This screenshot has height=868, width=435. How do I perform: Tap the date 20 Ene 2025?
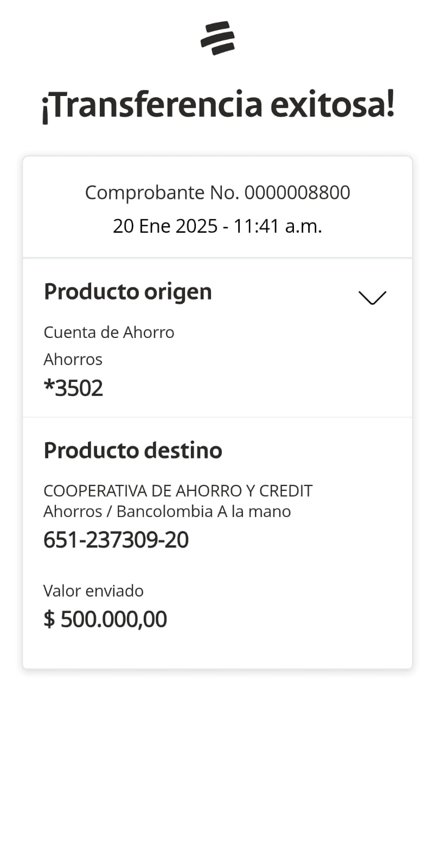[165, 226]
